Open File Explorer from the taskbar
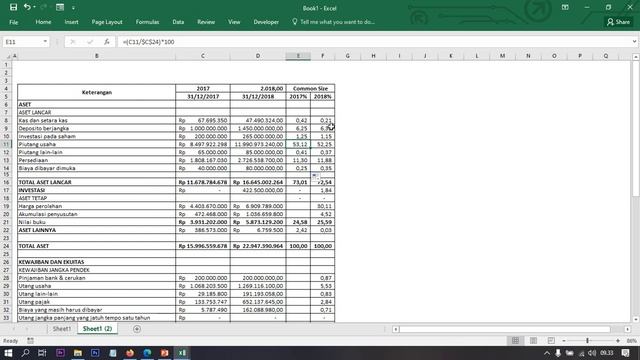640x360 pixels. [78, 353]
